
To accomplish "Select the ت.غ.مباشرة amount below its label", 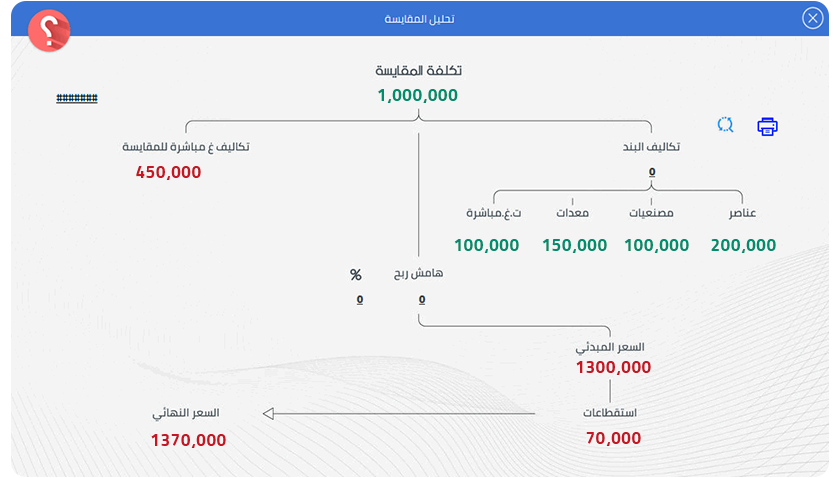I will [x=487, y=245].
